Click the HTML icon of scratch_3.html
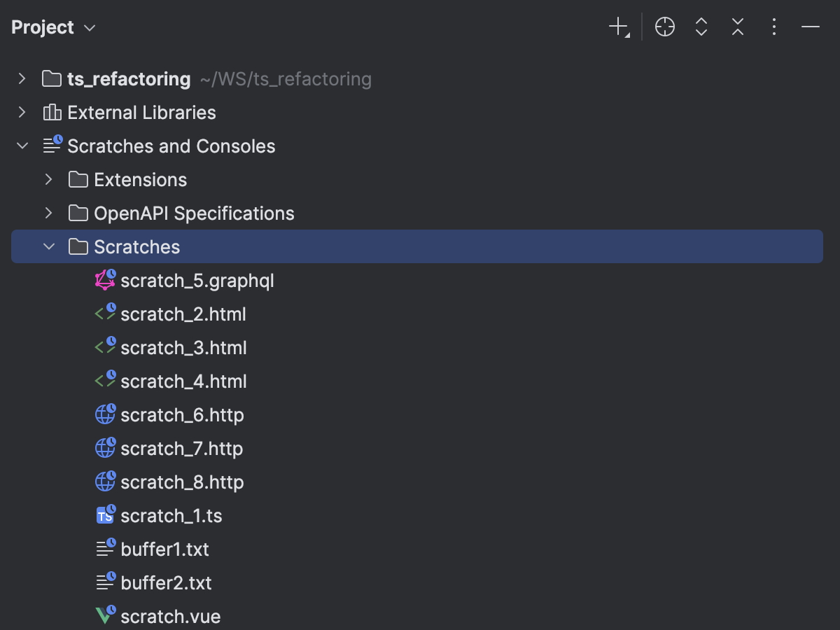840x630 pixels. pyautogui.click(x=105, y=347)
